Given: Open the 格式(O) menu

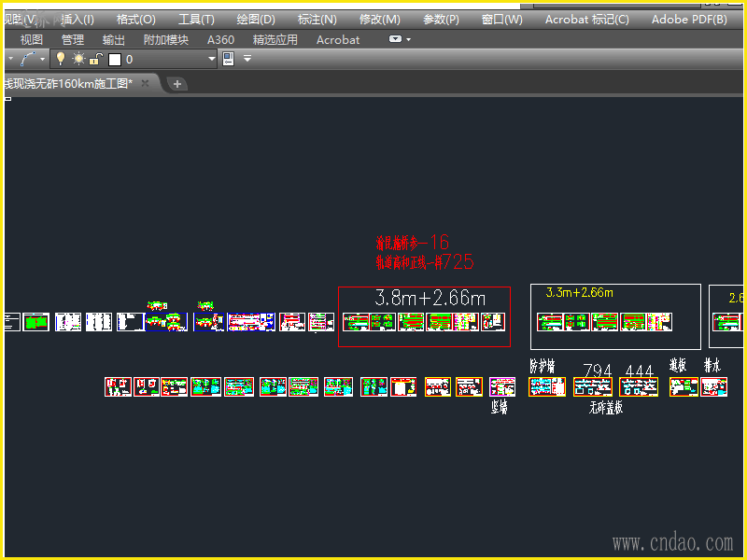Looking at the screenshot, I should pos(136,20).
